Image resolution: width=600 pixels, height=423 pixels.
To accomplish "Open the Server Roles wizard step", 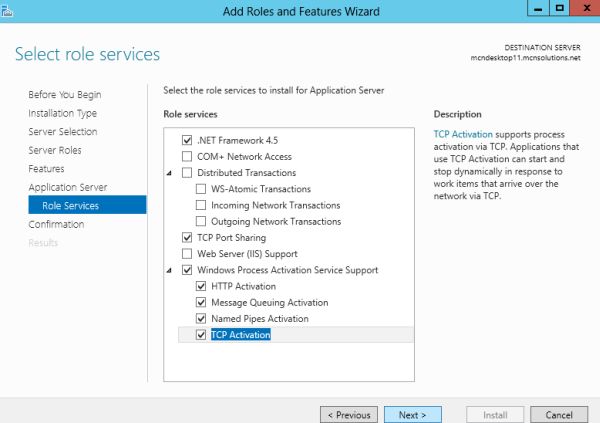I will coord(55,150).
